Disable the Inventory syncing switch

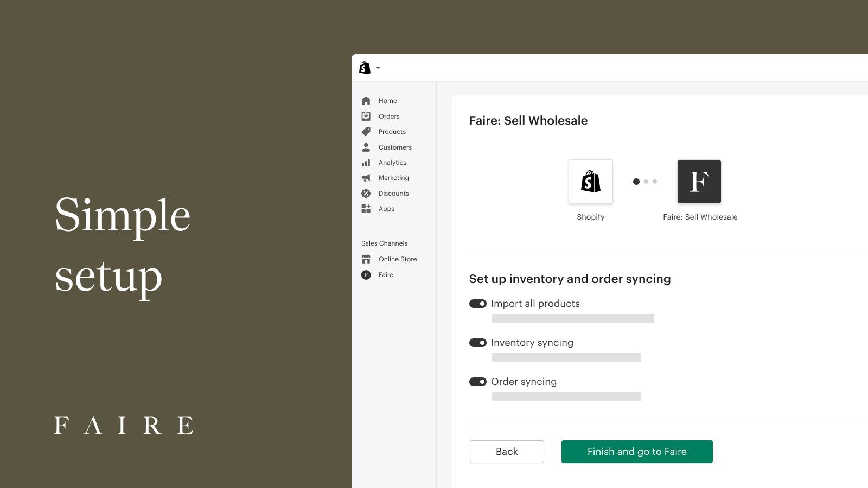tap(478, 343)
